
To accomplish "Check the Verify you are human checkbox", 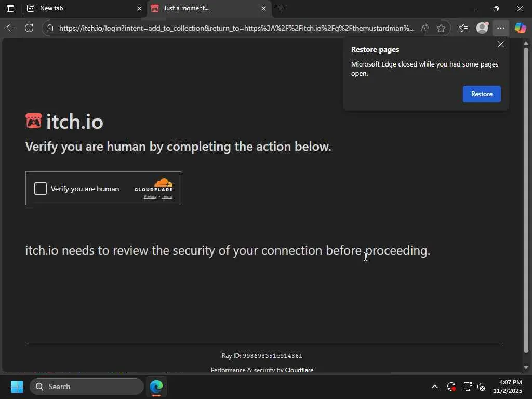I will pos(41,189).
